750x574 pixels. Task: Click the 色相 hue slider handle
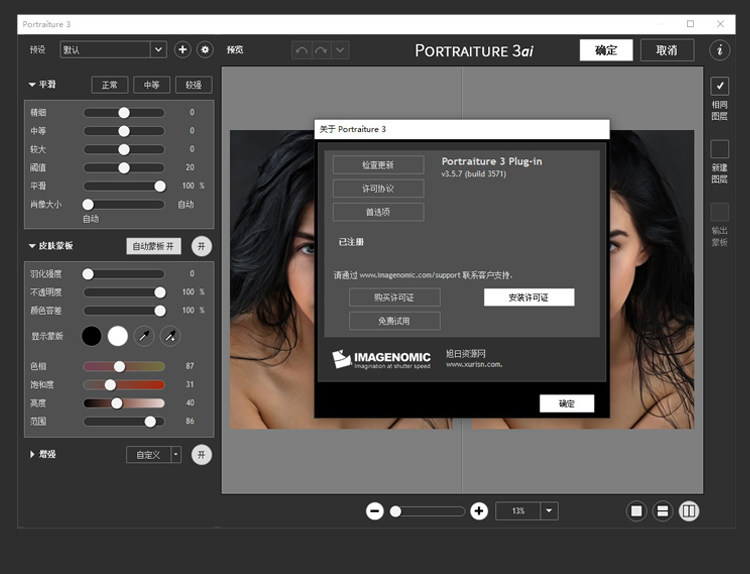pos(119,366)
